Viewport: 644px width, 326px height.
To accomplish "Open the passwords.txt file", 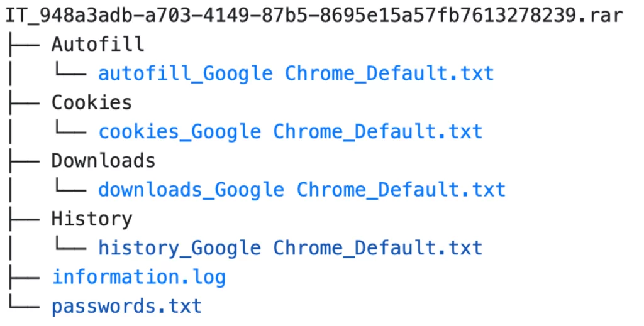I will click(x=126, y=306).
